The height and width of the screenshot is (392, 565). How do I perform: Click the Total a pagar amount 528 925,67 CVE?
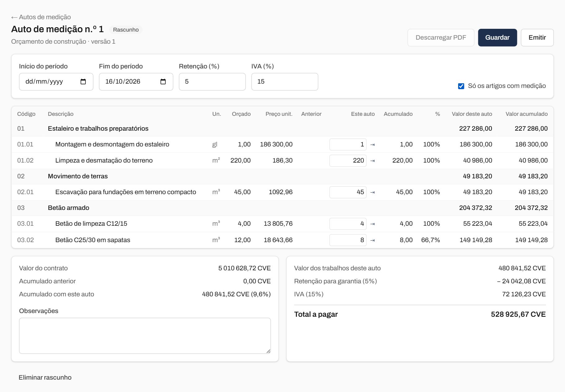tap(518, 314)
